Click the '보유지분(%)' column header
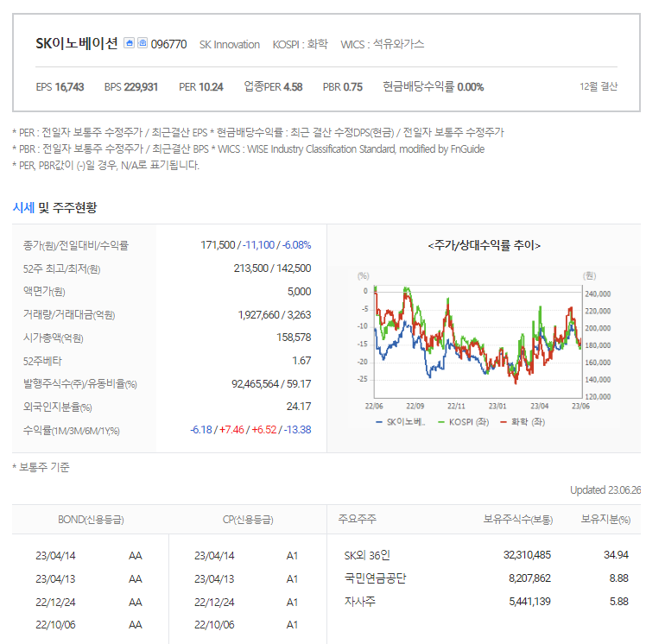Screen dimensions: 646x644 (605, 519)
